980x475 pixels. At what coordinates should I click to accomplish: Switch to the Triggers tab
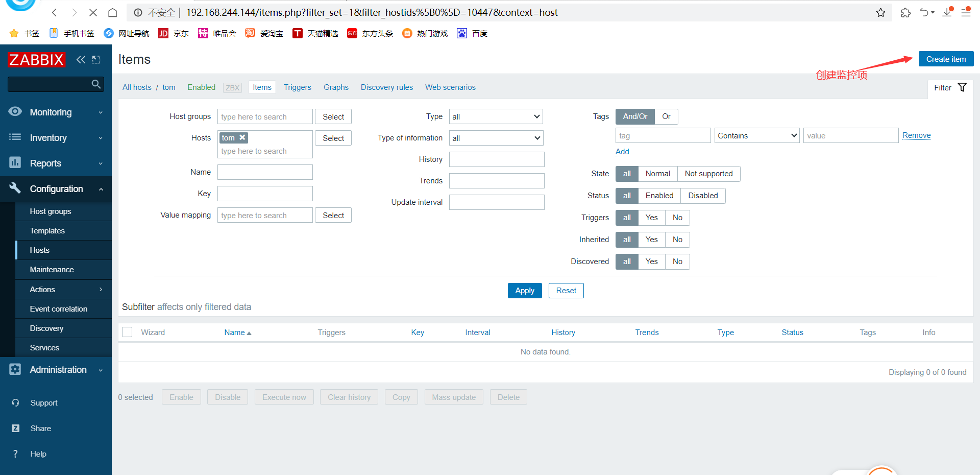tap(298, 87)
